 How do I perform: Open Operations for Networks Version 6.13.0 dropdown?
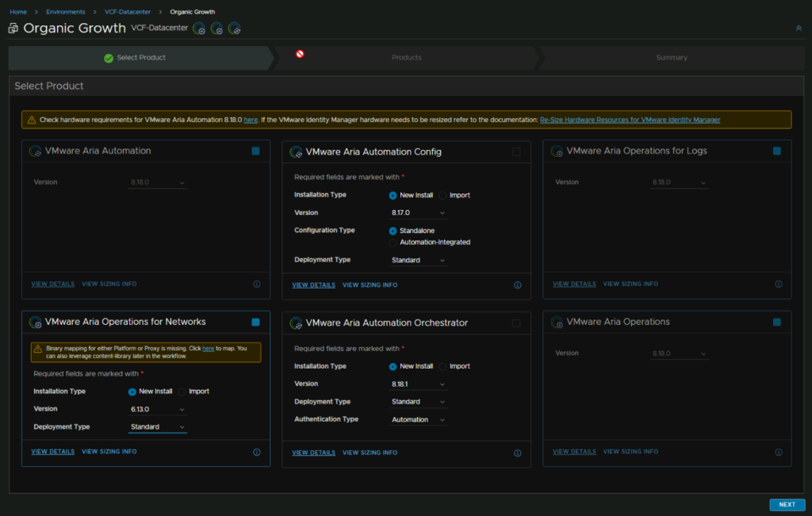pyautogui.click(x=158, y=409)
